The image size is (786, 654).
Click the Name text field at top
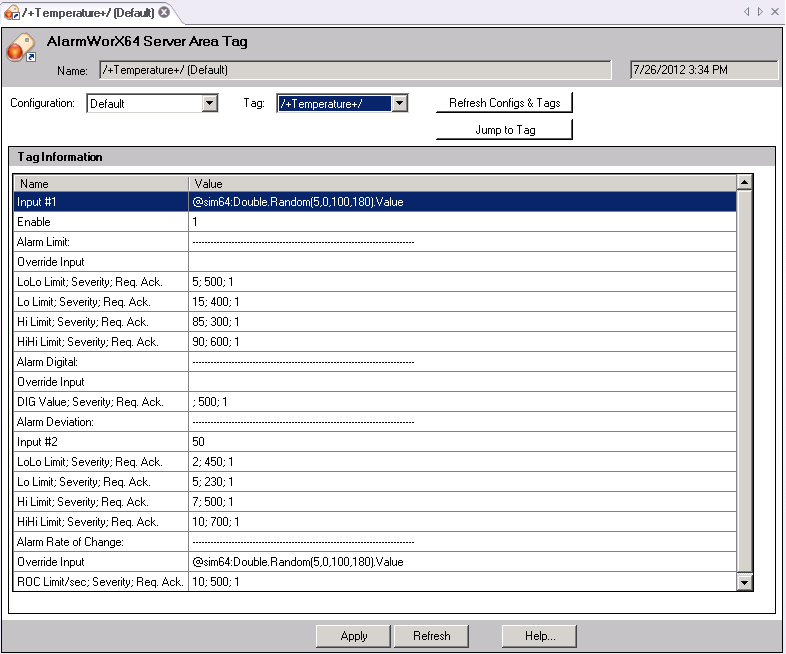[355, 70]
